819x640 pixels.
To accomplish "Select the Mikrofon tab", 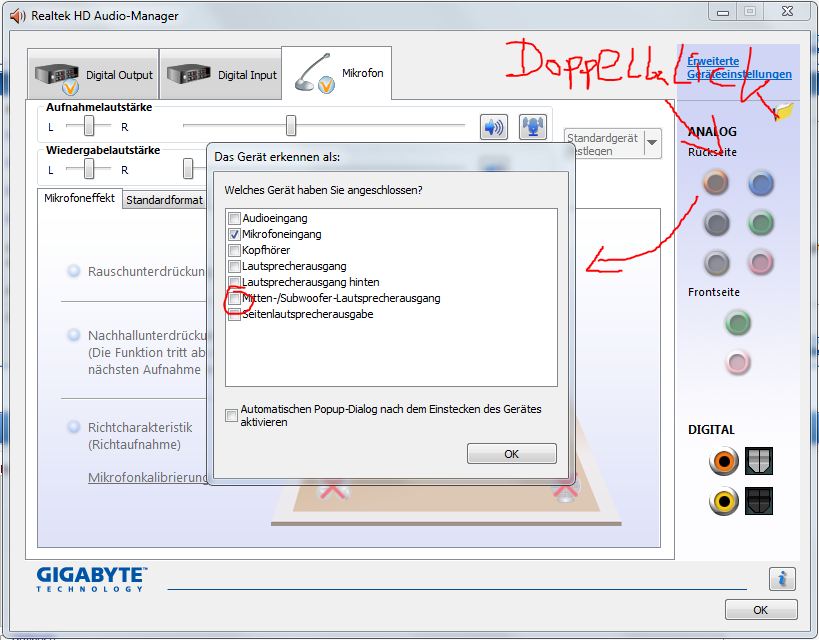I will [337, 73].
